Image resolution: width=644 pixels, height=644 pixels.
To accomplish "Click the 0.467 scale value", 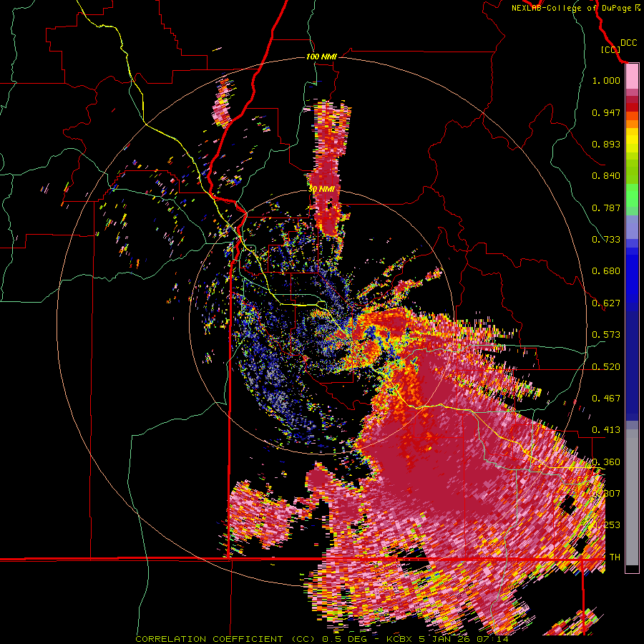I will (606, 399).
